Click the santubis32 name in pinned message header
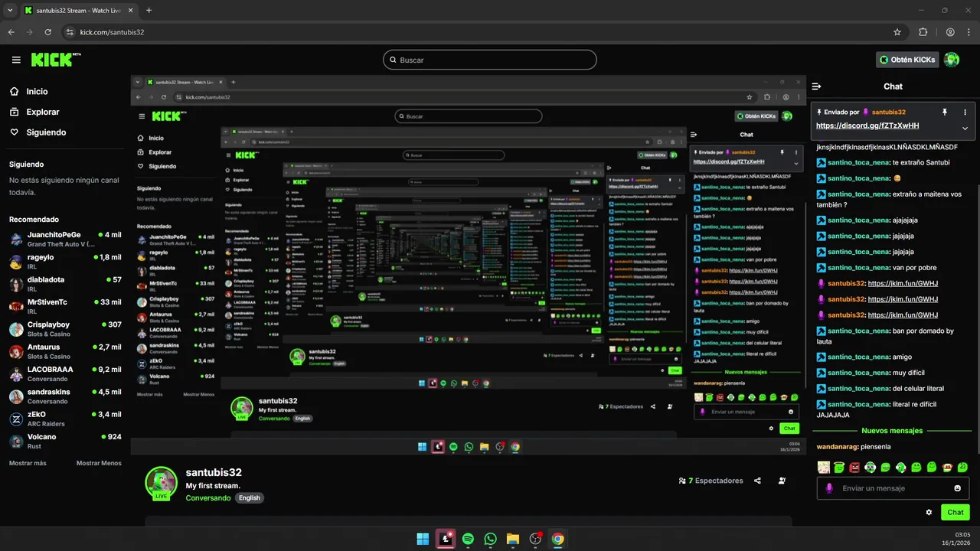 coord(888,112)
